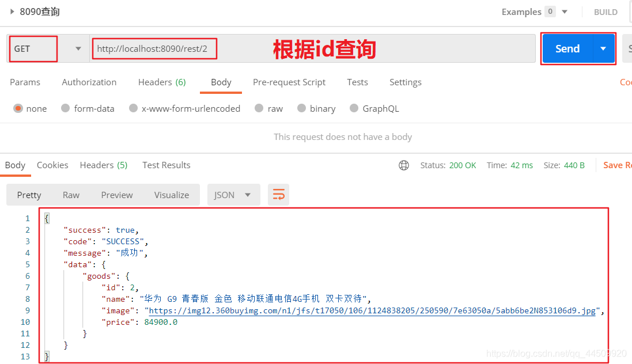Select the raw body type
Screen dimensions: 632x364
275,108
